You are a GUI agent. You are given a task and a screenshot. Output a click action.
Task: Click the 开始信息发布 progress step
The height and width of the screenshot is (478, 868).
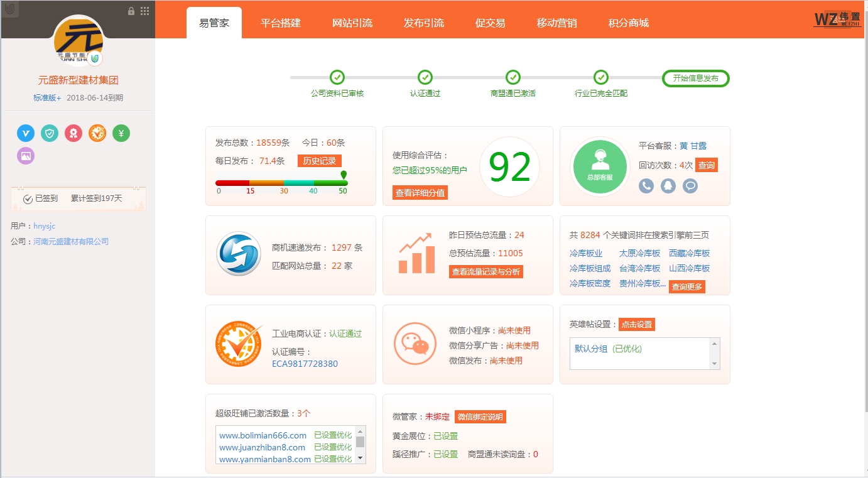[x=695, y=79]
